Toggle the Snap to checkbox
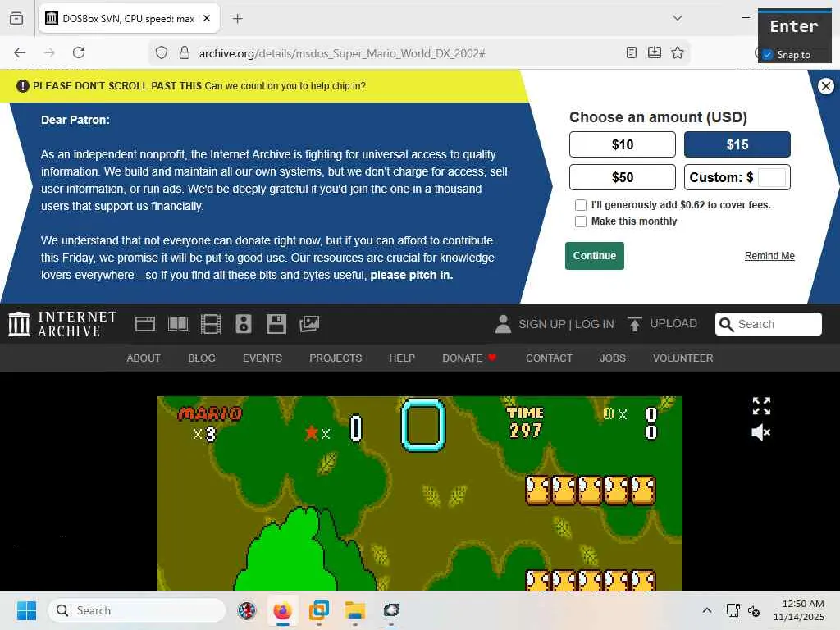Screen dimensions: 840x630 coord(768,55)
